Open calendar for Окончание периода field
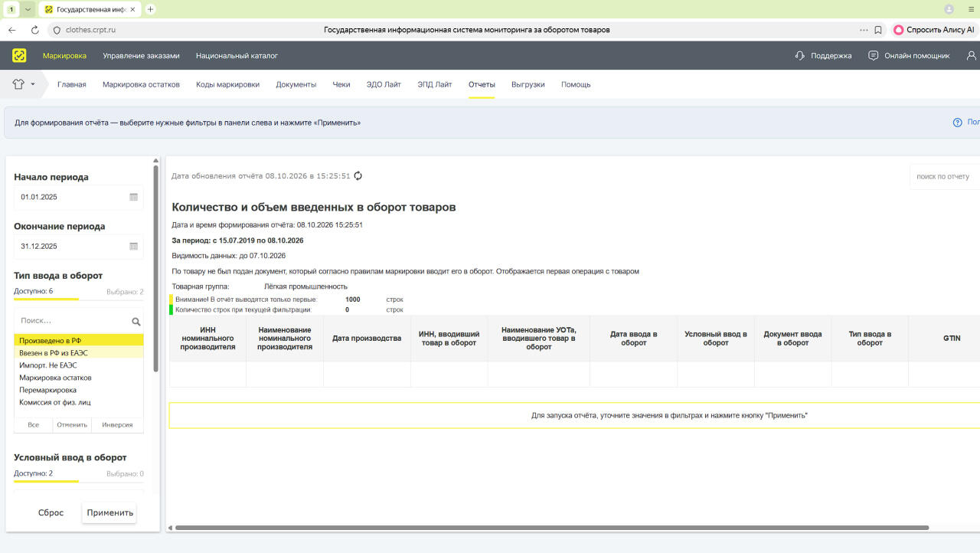Viewport: 980px width, 553px height. click(x=134, y=246)
